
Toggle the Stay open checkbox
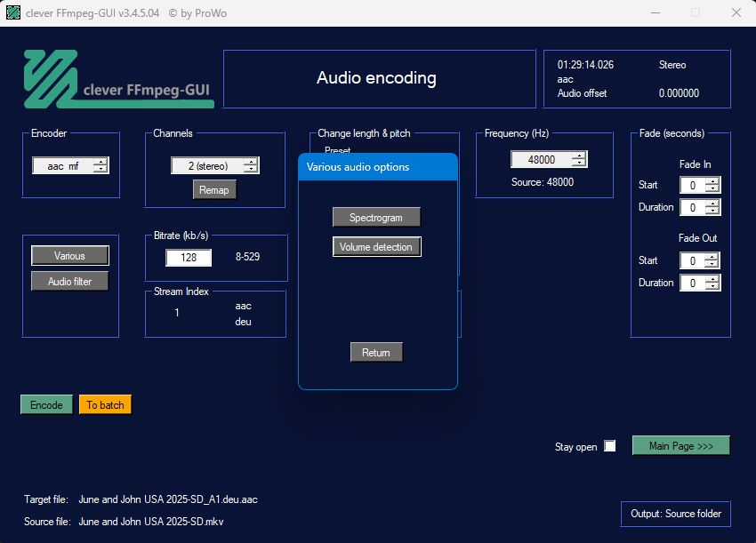[609, 446]
